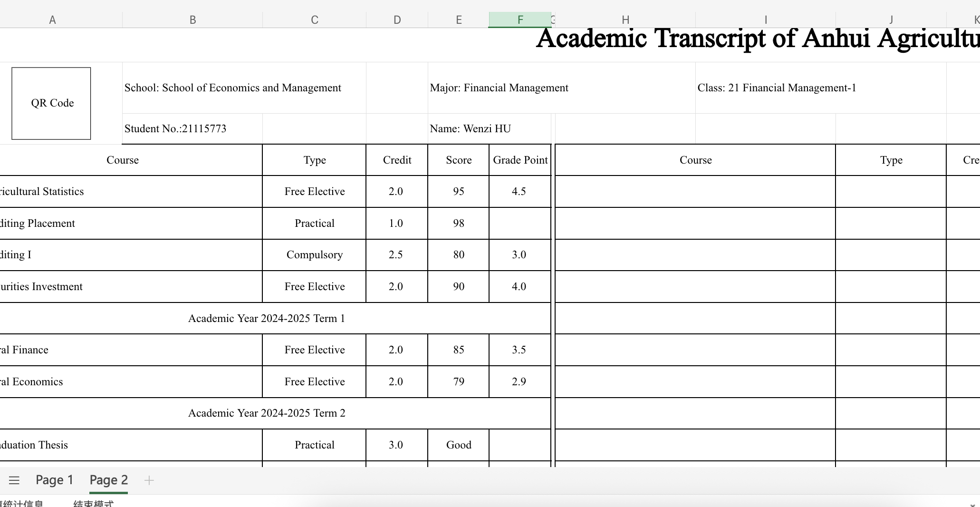The image size is (980, 507).
Task: Select the Grade Point header cell
Action: 520,160
